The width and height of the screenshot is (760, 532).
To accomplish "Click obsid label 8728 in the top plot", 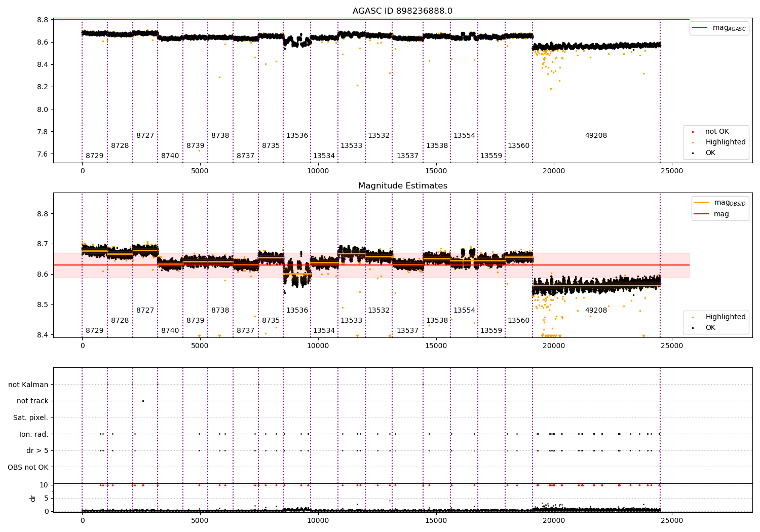I will [x=120, y=146].
